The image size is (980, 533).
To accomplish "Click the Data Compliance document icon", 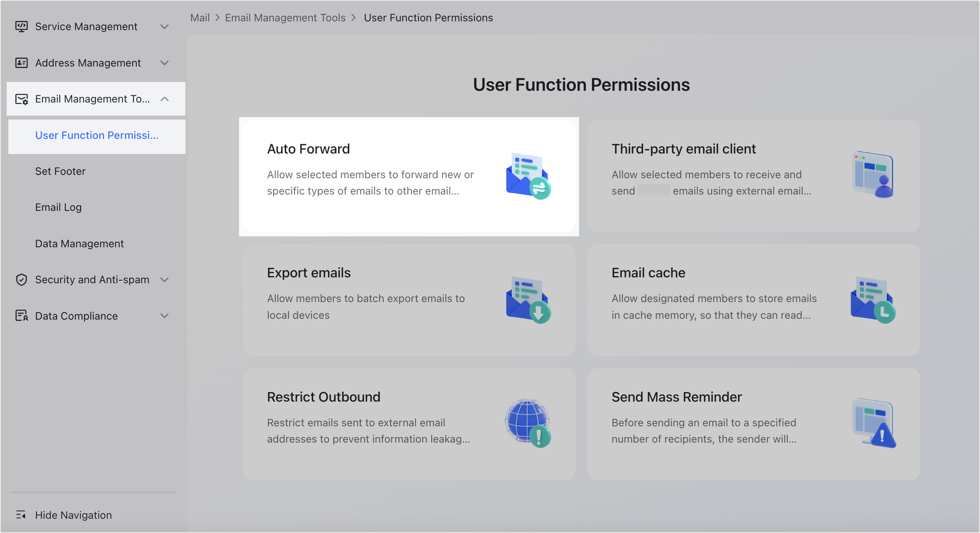I will [x=22, y=315].
